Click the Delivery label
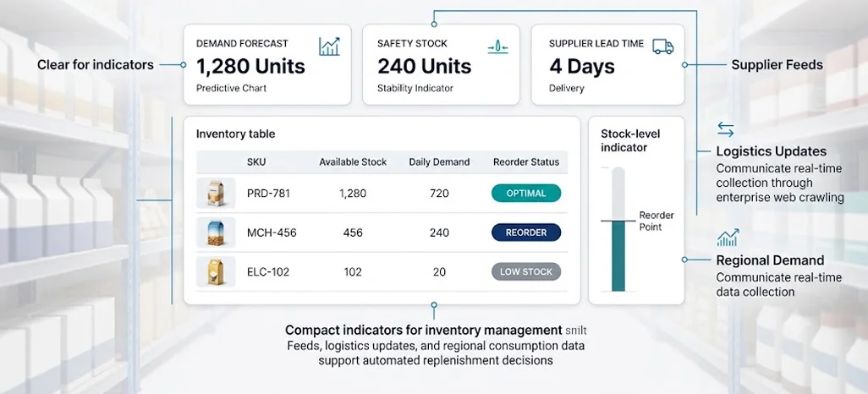Viewport: 868px width, 394px height. pyautogui.click(x=566, y=88)
